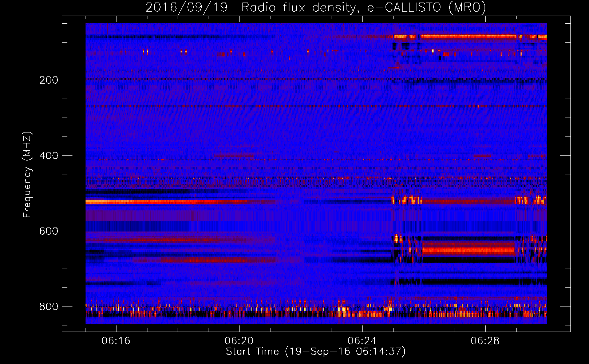Click the 06:24 time tick label
Viewport: 589px width, 364px height.
tap(362, 341)
